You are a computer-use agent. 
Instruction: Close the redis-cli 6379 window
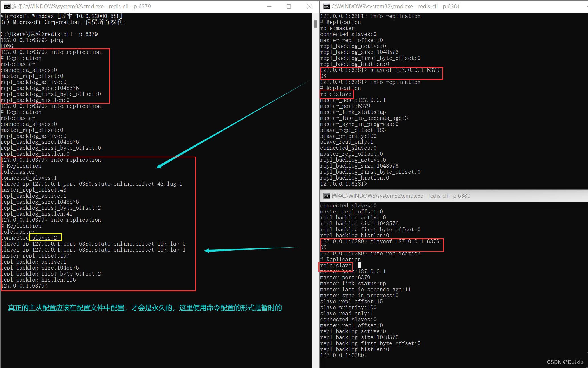tap(309, 6)
